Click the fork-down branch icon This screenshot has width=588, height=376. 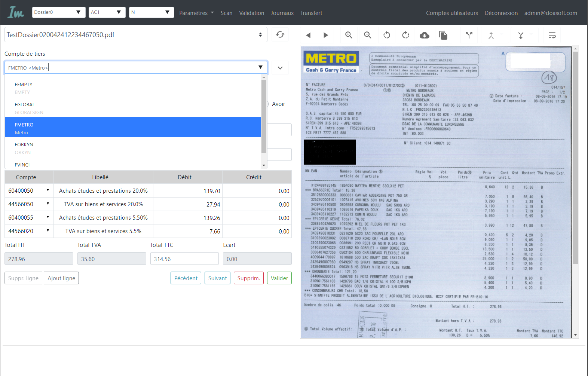(x=521, y=35)
